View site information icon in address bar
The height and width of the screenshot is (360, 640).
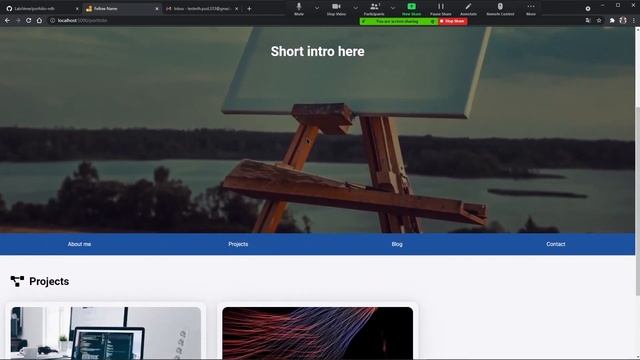(53, 20)
